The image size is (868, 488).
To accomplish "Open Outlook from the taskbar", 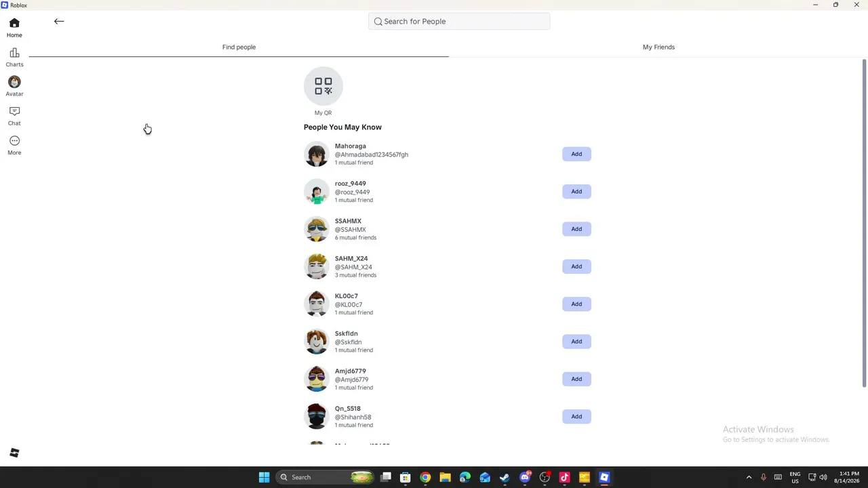I will point(485,477).
